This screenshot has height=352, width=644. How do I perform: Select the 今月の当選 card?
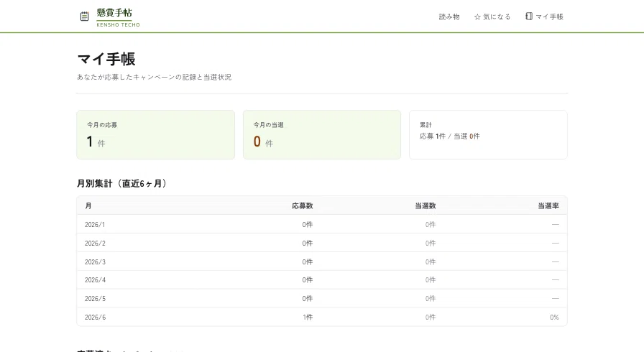tap(321, 134)
